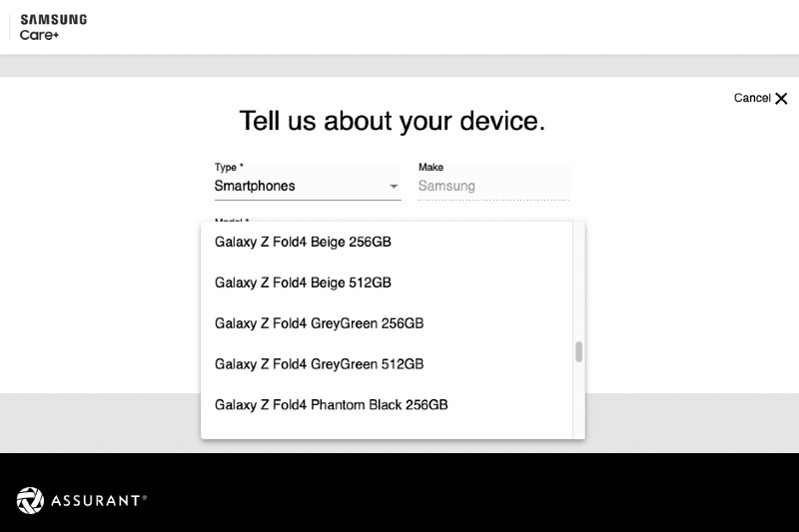Image resolution: width=799 pixels, height=532 pixels.
Task: Open the Type dropdown showing Smartphones
Action: [x=300, y=186]
